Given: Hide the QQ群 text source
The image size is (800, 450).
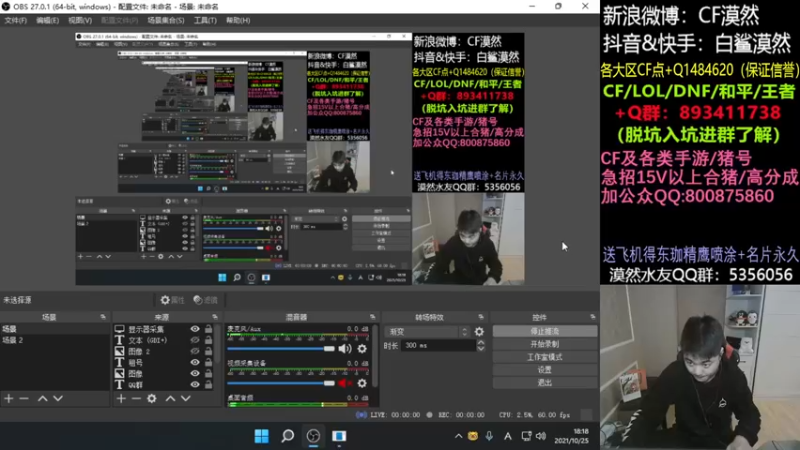Looking at the screenshot, I should (x=195, y=385).
